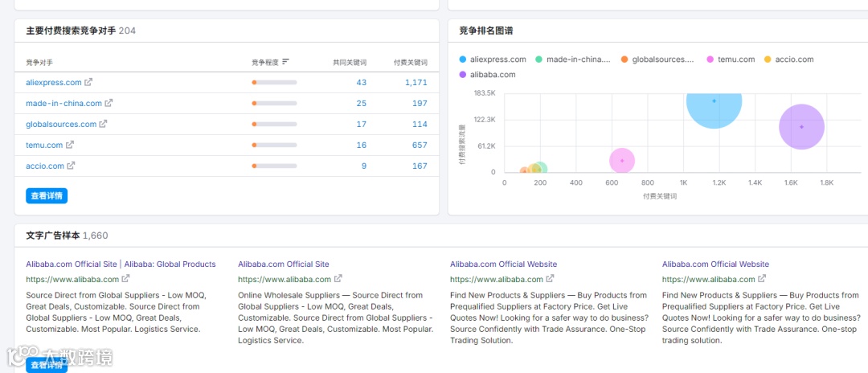
Task: Open aliexpress.com external link icon
Action: (88, 82)
